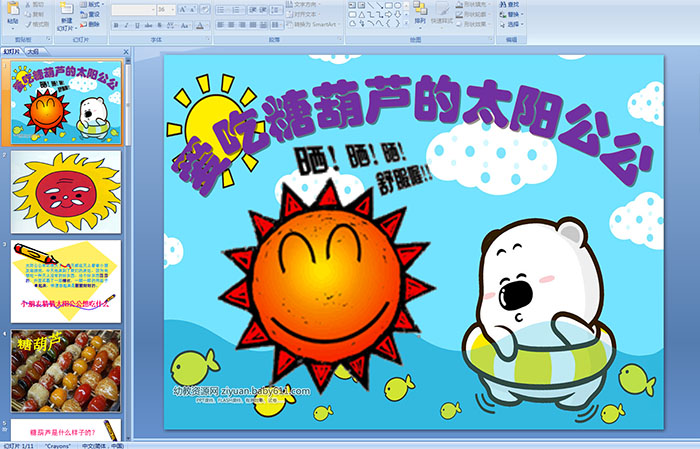Open the Layout (版式) dropdown
The height and width of the screenshot is (449, 700).
coord(92,4)
